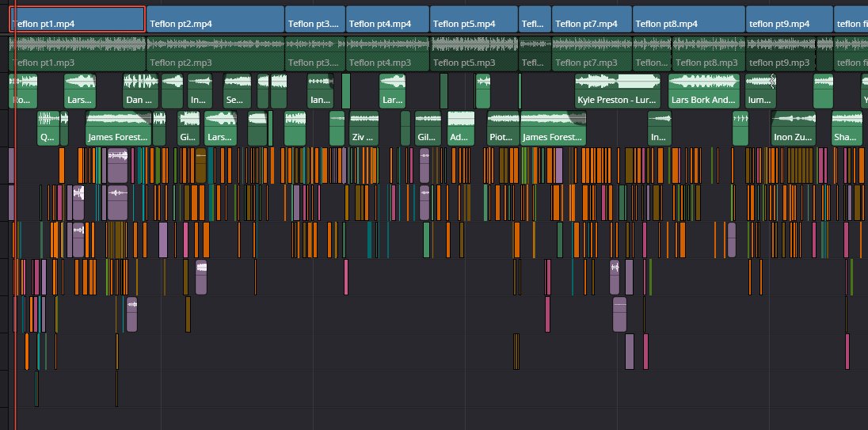The image size is (868, 430).
Task: Click the Teflon pt4.mp3 audio clip
Action: pyautogui.click(x=387, y=54)
